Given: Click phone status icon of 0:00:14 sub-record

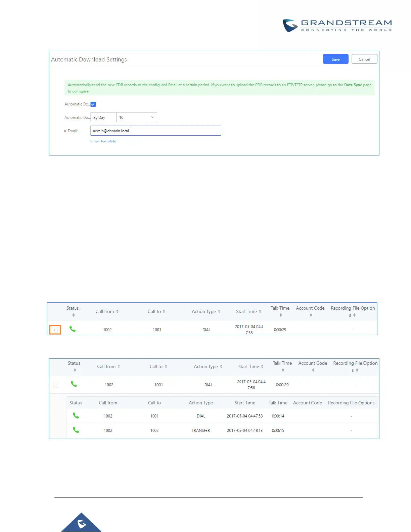Looking at the screenshot, I should coord(76,416).
